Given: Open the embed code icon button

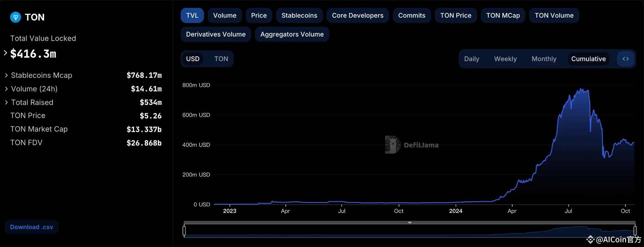Looking at the screenshot, I should [625, 59].
